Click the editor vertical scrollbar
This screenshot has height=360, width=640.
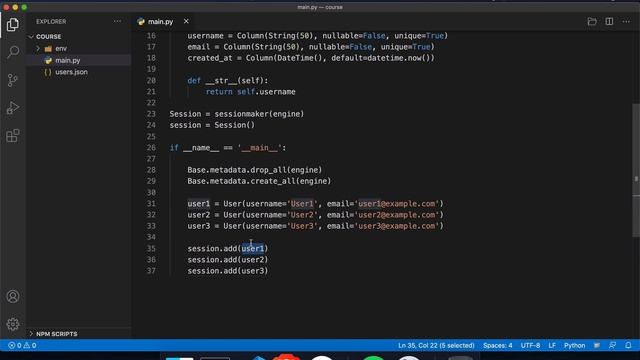(x=636, y=170)
